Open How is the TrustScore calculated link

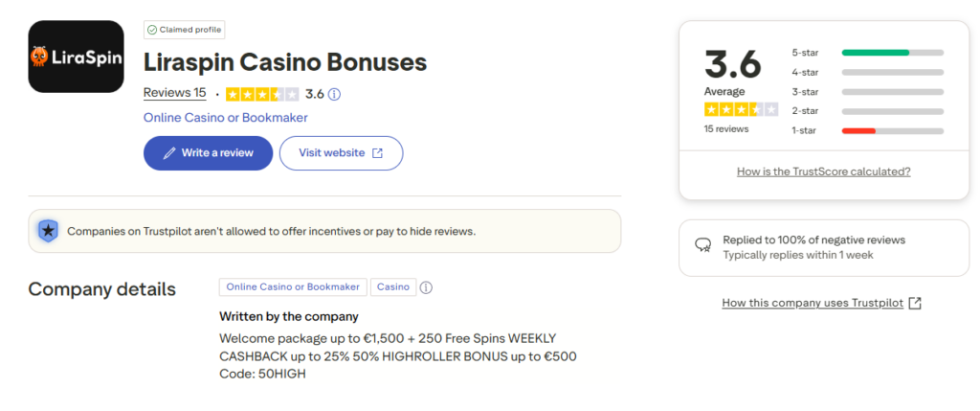click(823, 171)
